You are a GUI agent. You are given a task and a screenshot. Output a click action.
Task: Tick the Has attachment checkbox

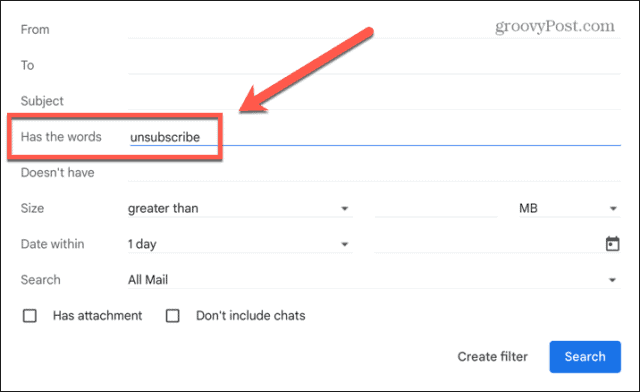[x=30, y=316]
